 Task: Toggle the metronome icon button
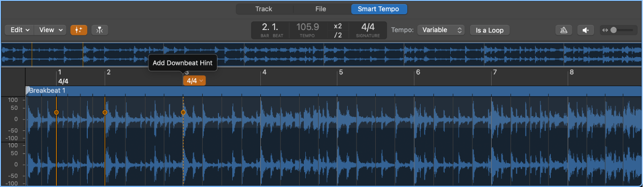tap(564, 30)
